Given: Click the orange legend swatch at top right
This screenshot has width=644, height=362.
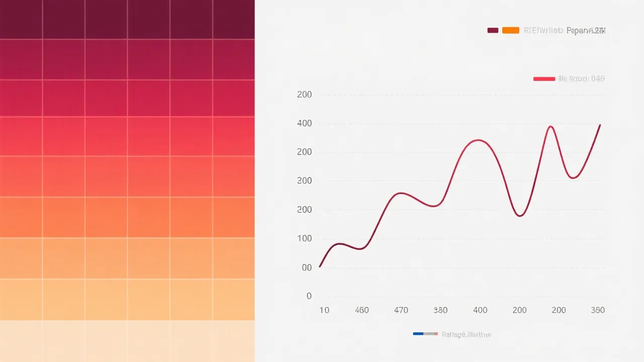Looking at the screenshot, I should coord(510,30).
